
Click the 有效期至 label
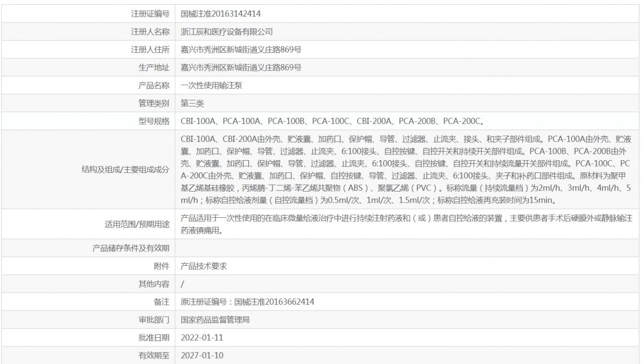[154, 355]
